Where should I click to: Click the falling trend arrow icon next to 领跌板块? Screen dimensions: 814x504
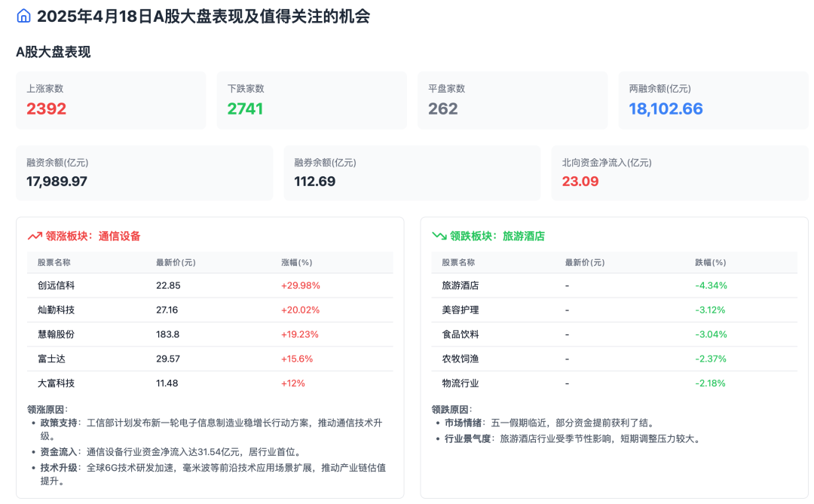pos(439,236)
